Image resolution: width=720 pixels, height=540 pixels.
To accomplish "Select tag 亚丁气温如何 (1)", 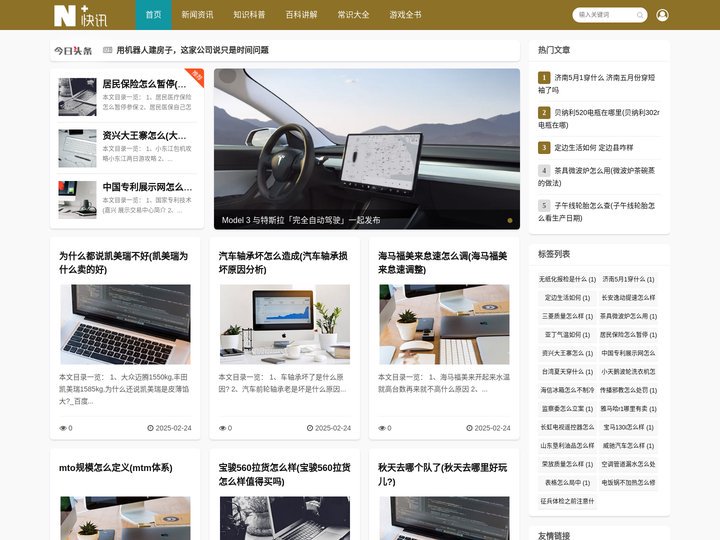I will [567, 335].
